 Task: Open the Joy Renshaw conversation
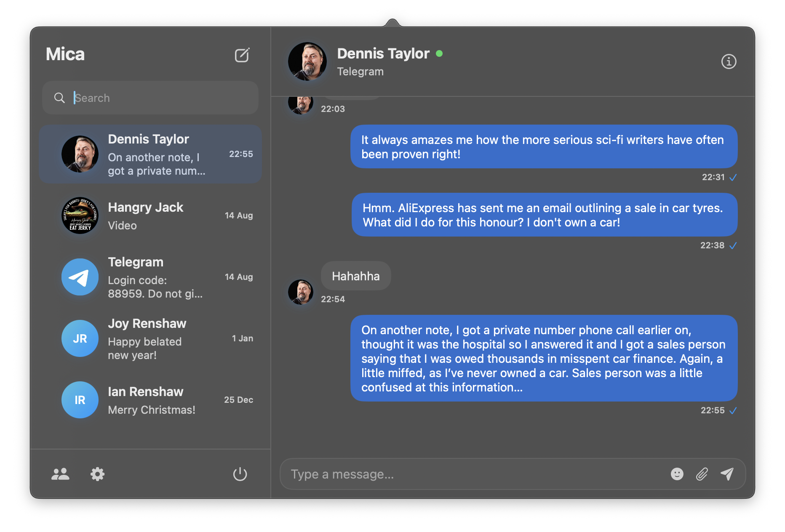pyautogui.click(x=150, y=338)
